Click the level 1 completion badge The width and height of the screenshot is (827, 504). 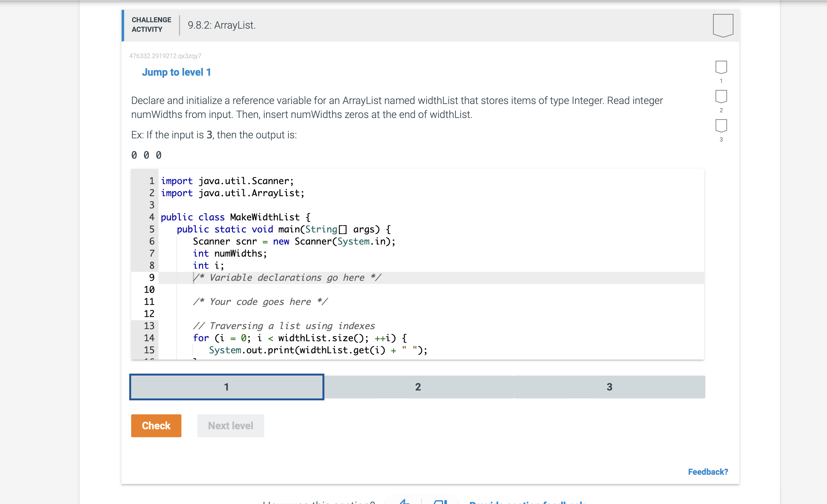click(721, 67)
